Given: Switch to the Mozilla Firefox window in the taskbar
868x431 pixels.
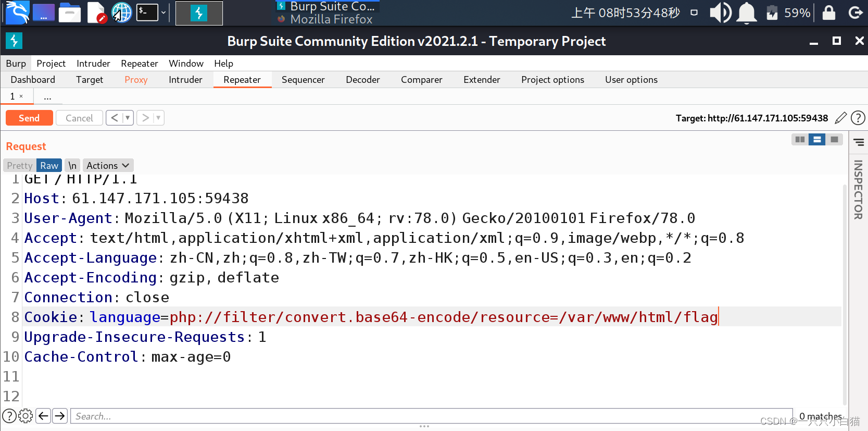Looking at the screenshot, I should click(326, 19).
